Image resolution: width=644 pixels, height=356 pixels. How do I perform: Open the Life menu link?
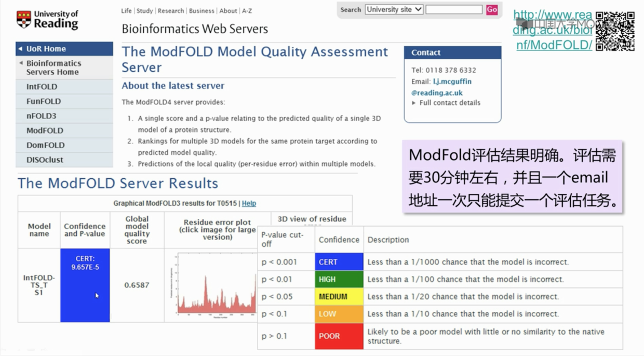[126, 10]
